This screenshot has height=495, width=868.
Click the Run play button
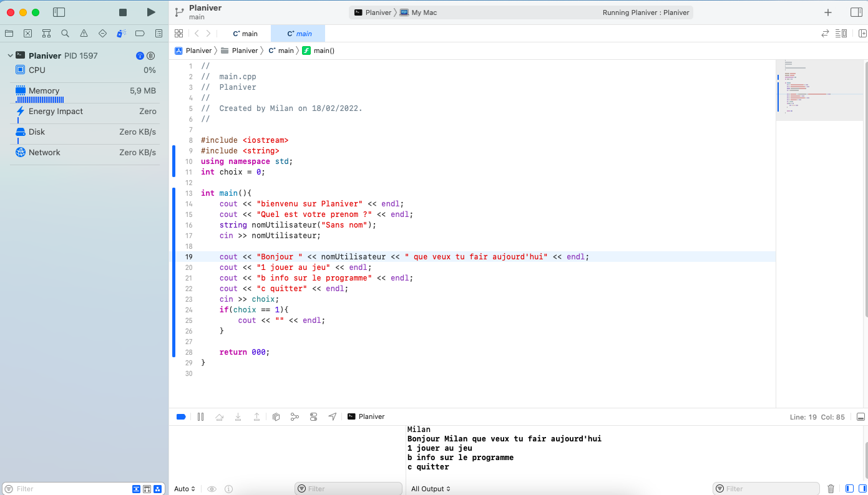(151, 12)
